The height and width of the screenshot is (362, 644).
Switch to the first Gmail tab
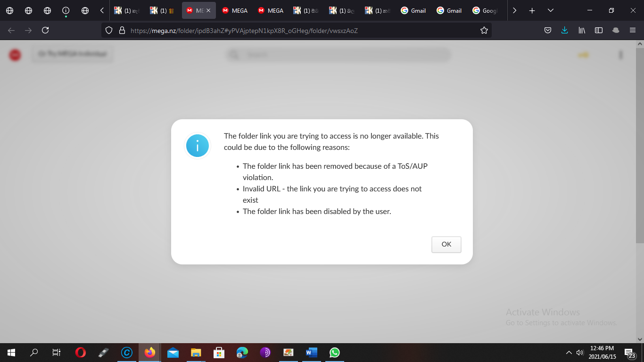point(413,10)
